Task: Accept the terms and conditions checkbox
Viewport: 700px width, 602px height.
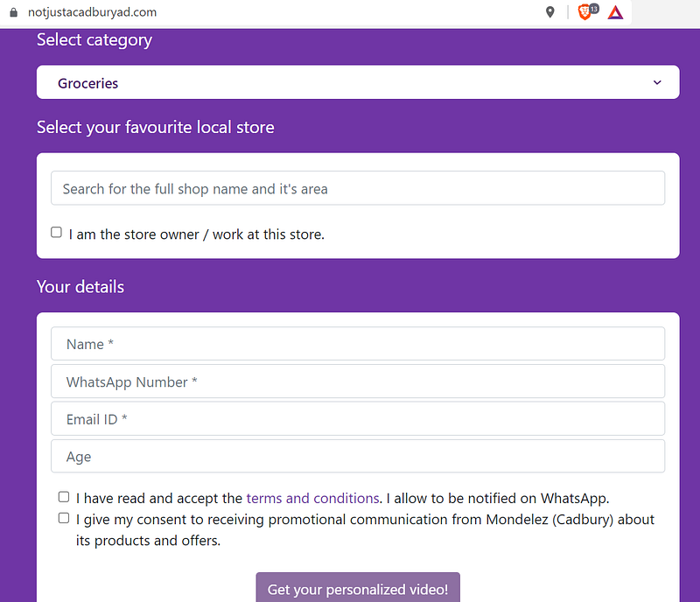Action: [x=64, y=497]
